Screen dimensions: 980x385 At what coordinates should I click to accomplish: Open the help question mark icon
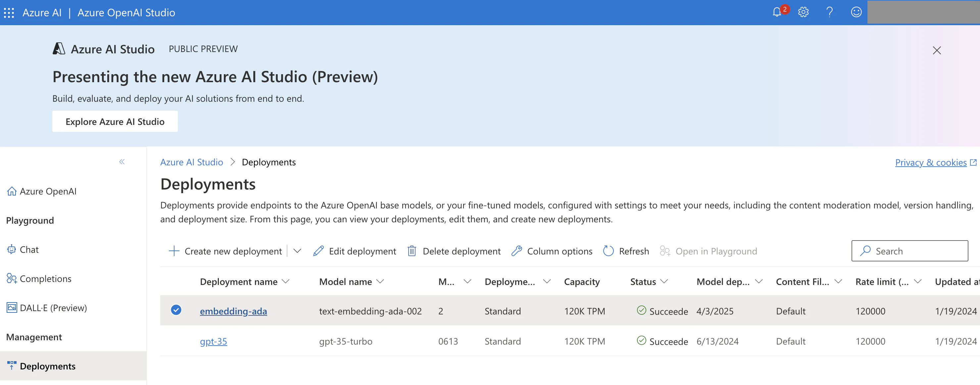[830, 12]
